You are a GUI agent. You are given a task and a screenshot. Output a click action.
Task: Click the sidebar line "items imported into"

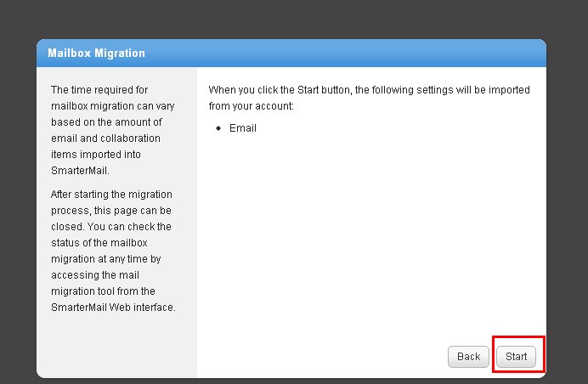click(96, 155)
